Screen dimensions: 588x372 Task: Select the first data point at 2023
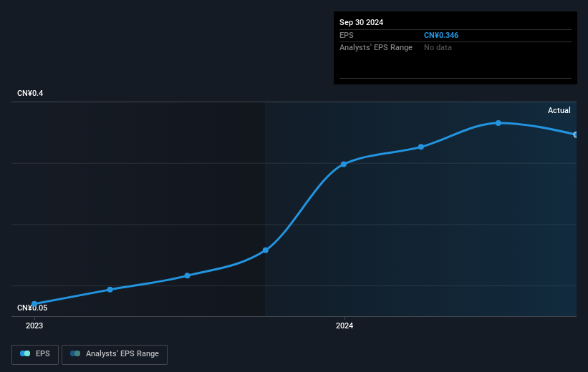pos(34,304)
